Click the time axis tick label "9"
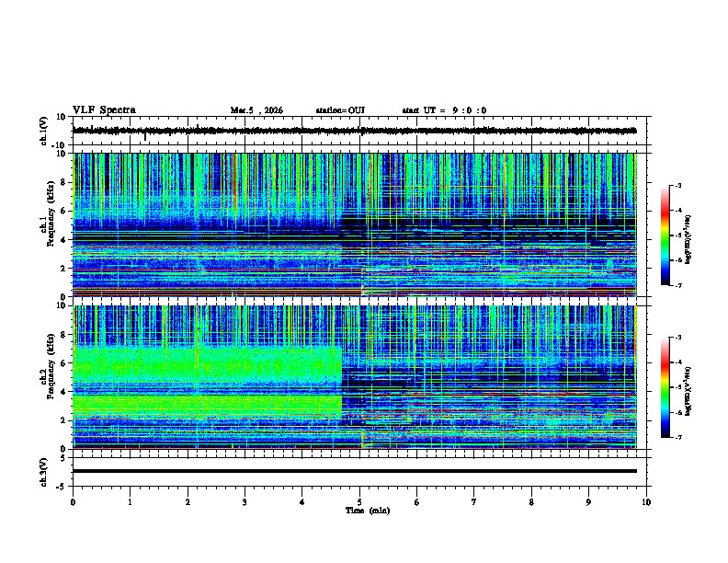Viewport: 728px width, 563px height. coord(588,502)
